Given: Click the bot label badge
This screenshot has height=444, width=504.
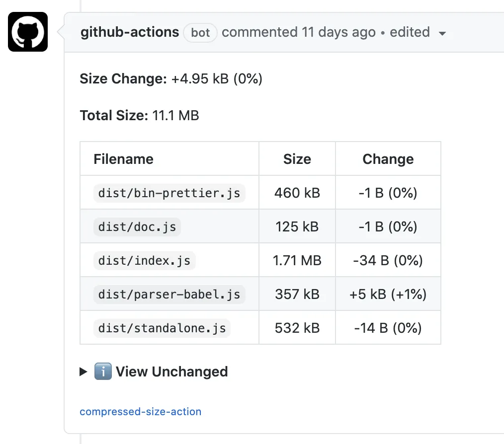Looking at the screenshot, I should 200,33.
